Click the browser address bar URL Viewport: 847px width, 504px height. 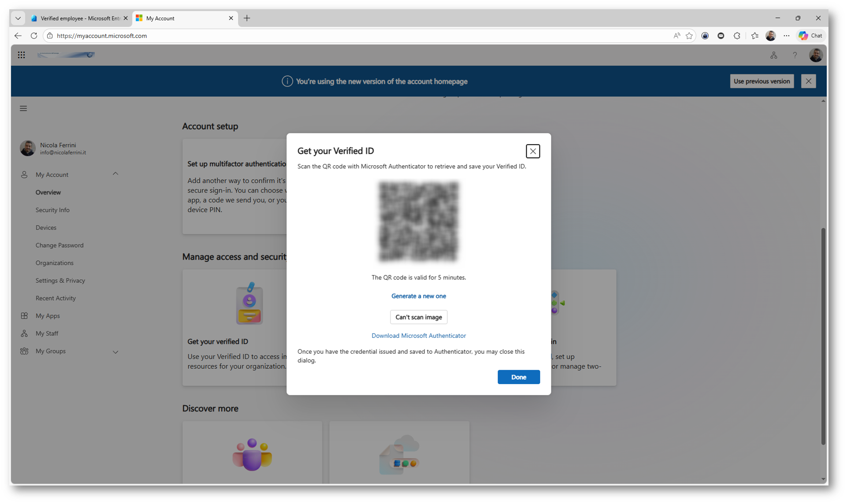click(x=102, y=36)
